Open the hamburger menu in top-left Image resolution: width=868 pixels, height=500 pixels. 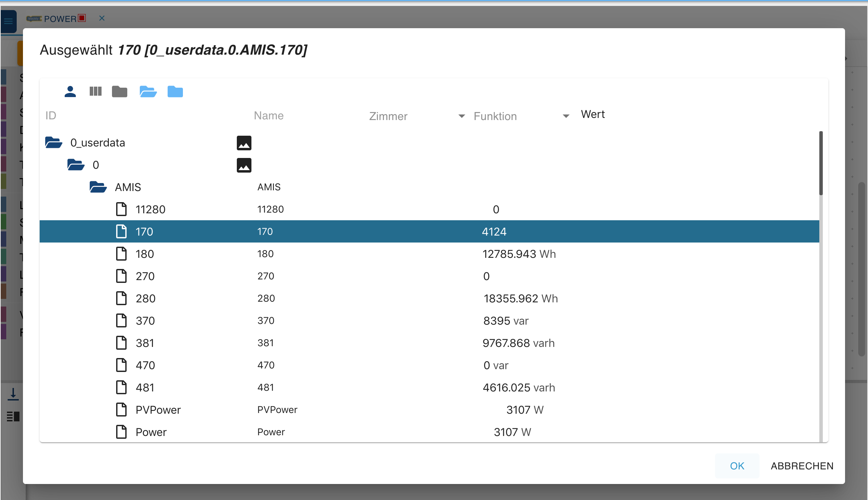[8, 21]
